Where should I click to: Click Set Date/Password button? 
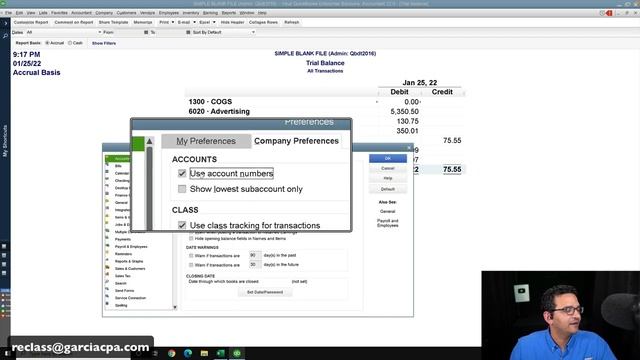click(265, 292)
